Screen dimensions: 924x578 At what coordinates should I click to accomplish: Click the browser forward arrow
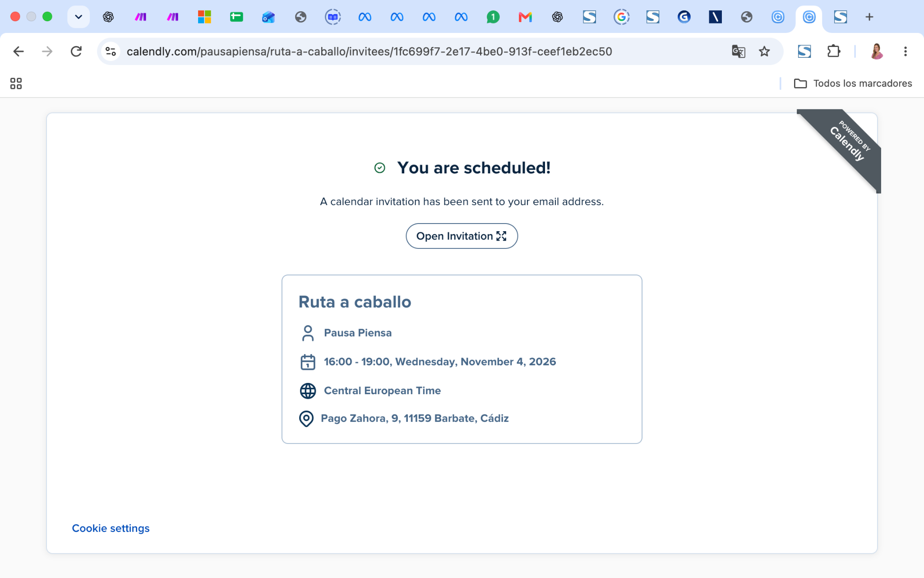coord(47,51)
